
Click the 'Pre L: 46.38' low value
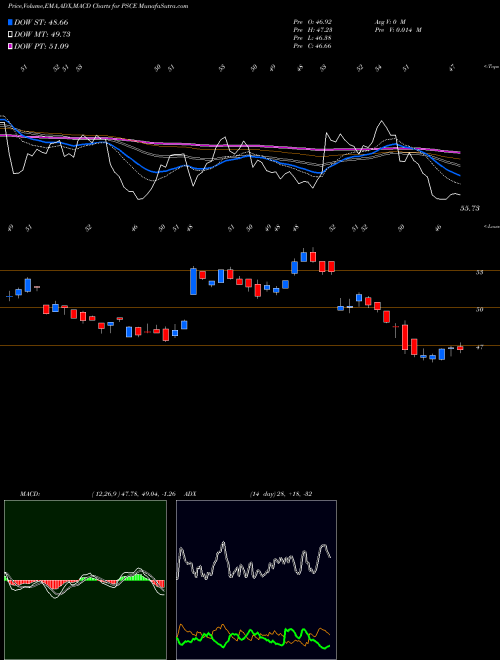pos(313,38)
